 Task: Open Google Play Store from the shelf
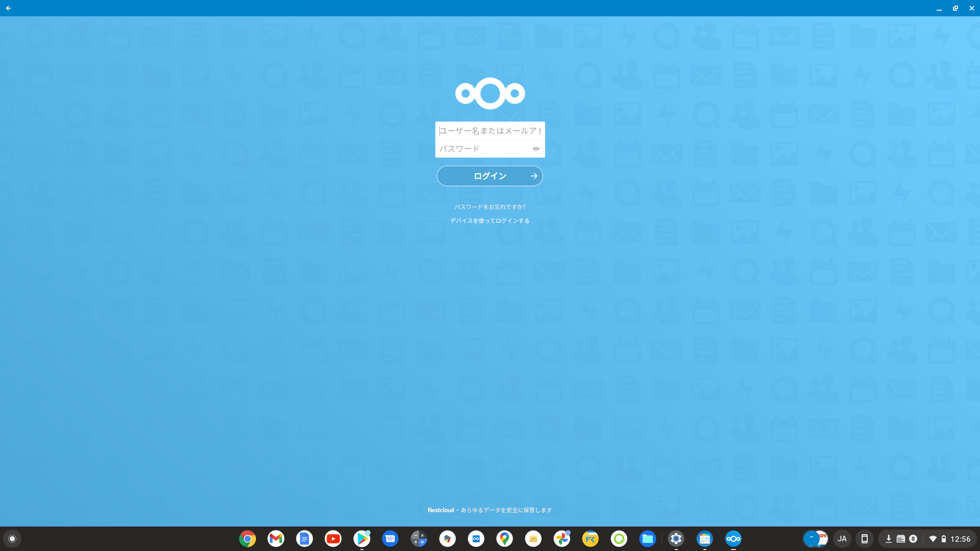[362, 539]
